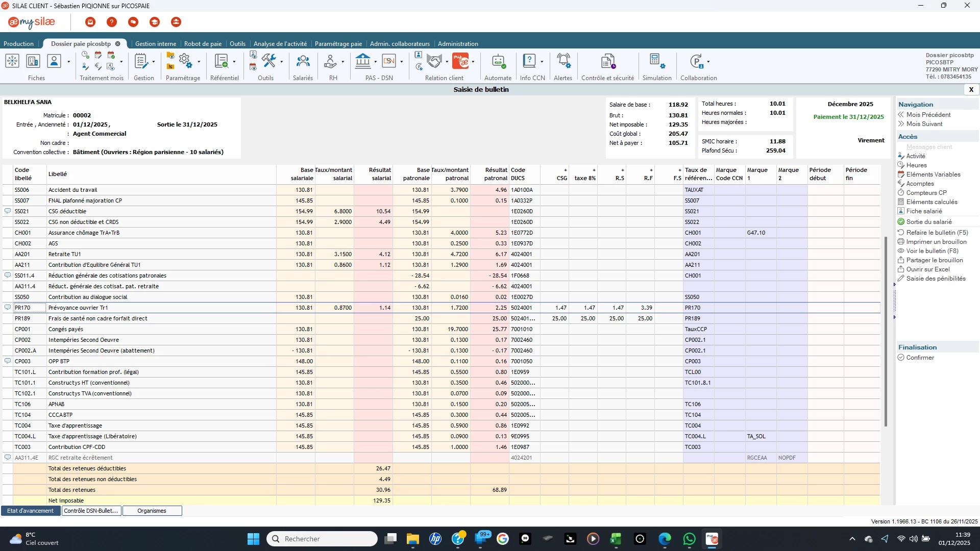Open the Collaboration dropdown arrow

(x=708, y=62)
